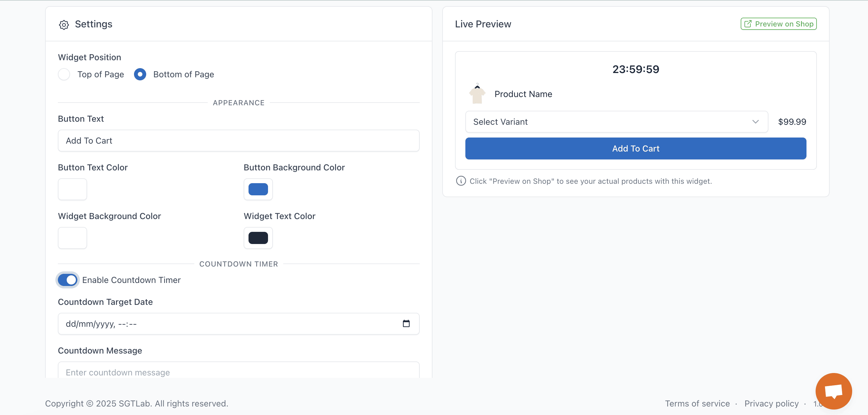Open the Privacy policy link

(771, 403)
